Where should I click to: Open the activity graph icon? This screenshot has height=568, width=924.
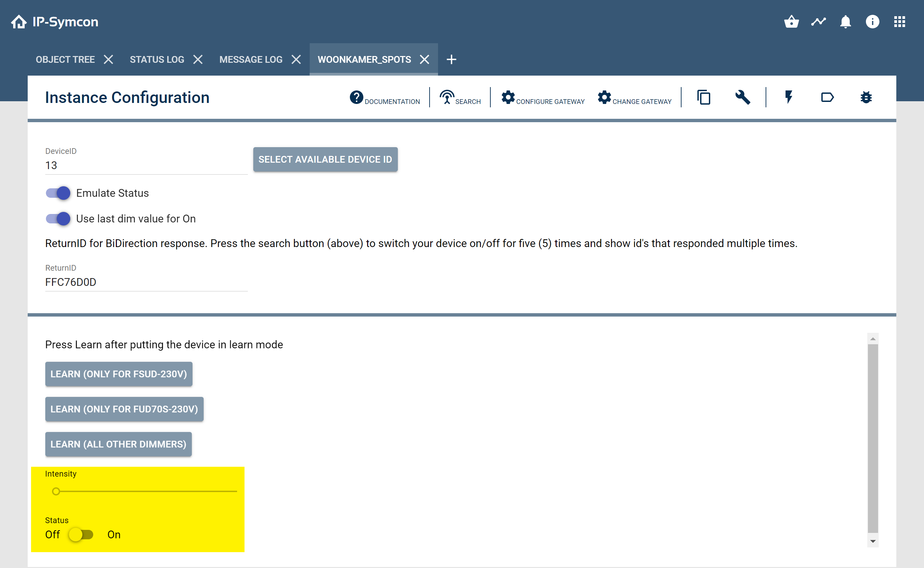click(x=818, y=22)
